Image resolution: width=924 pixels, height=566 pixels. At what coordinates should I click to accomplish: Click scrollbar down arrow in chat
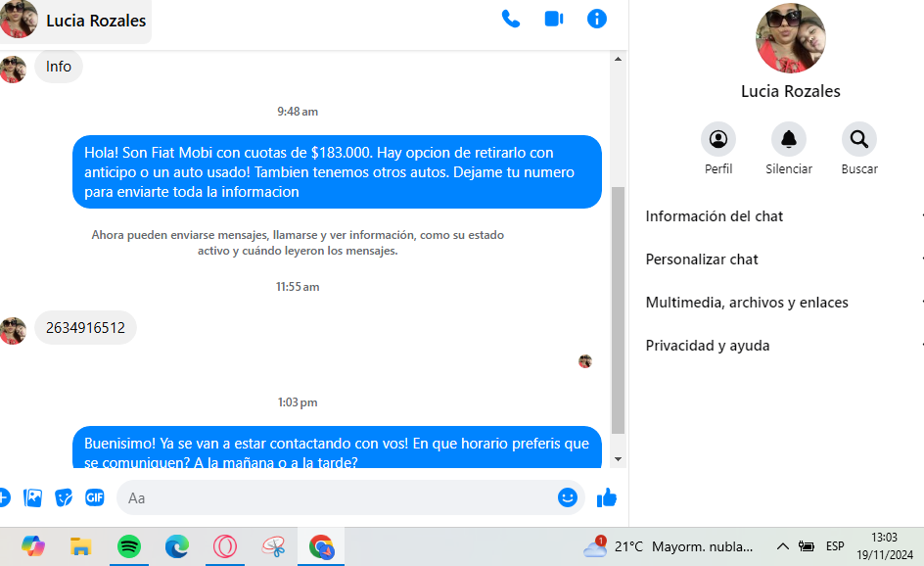[618, 459]
